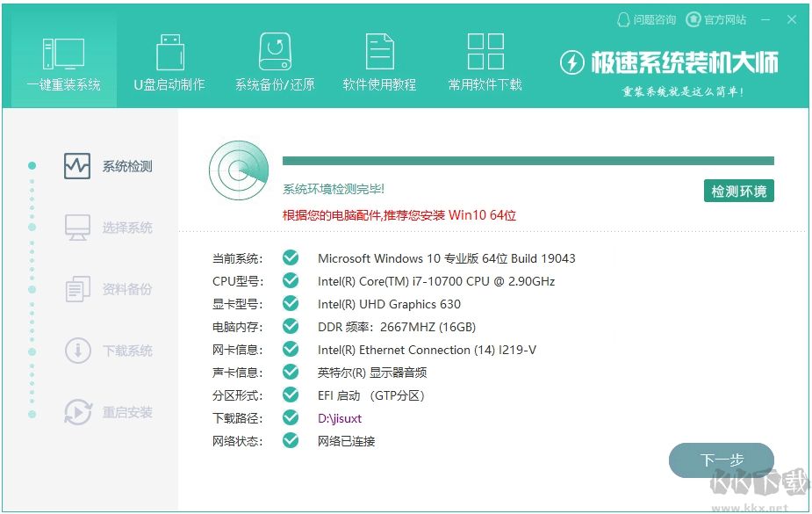
Task: Click "系统环境检测完毕!" status text
Action: [x=334, y=189]
